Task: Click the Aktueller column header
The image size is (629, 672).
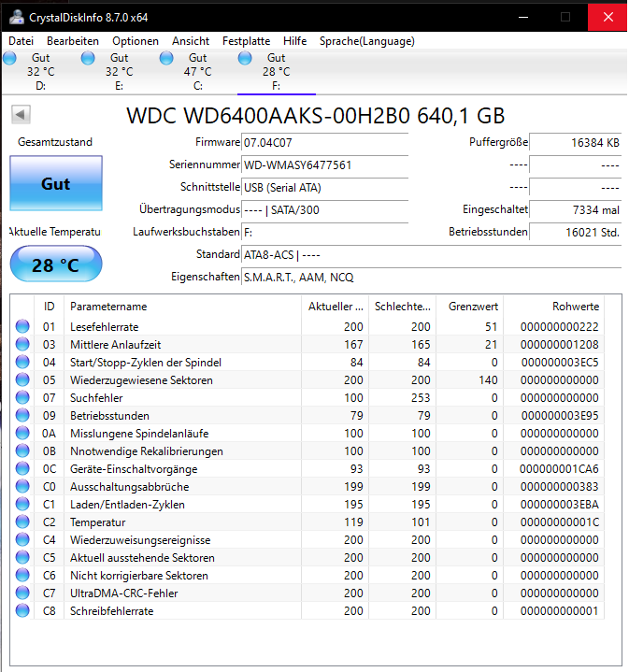Action: (x=336, y=307)
